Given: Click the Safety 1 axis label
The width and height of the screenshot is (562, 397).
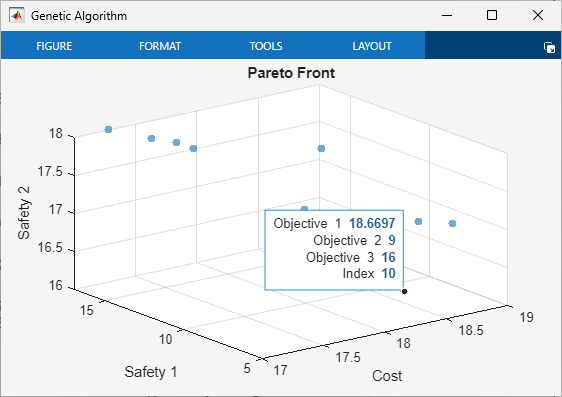Looking at the screenshot, I should [151, 372].
